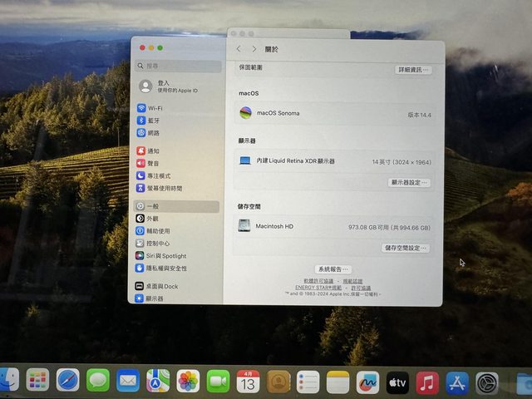532x399 pixels.
Task: Click warranty Details (詳細資訊) button
Action: pyautogui.click(x=413, y=70)
